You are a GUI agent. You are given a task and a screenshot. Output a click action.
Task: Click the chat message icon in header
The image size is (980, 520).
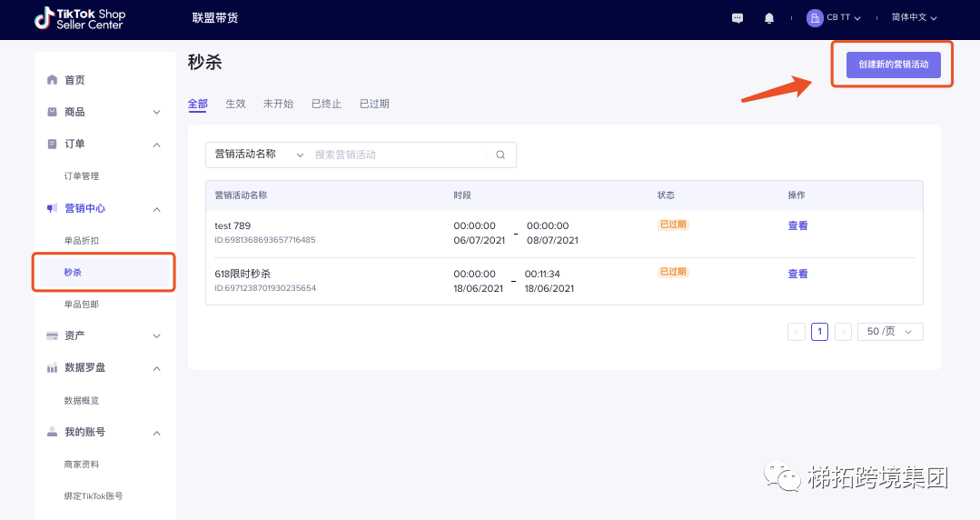click(x=737, y=18)
